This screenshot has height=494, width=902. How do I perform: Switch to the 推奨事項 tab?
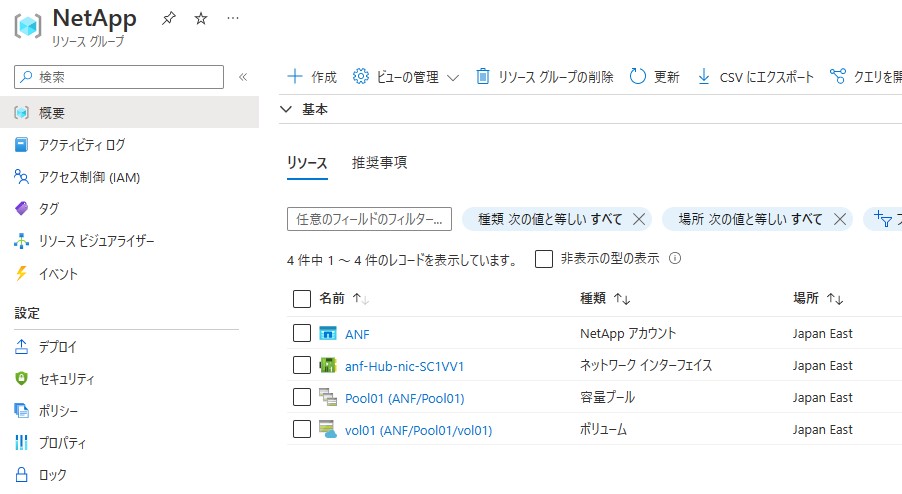click(x=380, y=163)
